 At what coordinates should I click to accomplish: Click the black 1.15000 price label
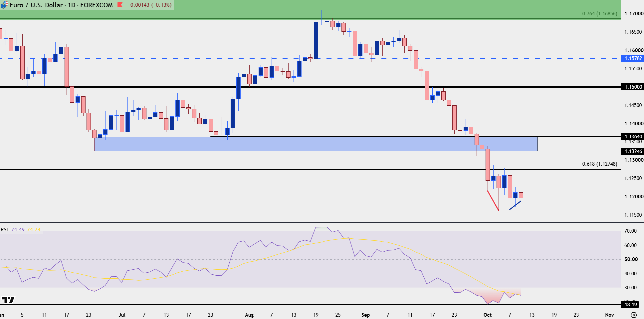pyautogui.click(x=632, y=87)
